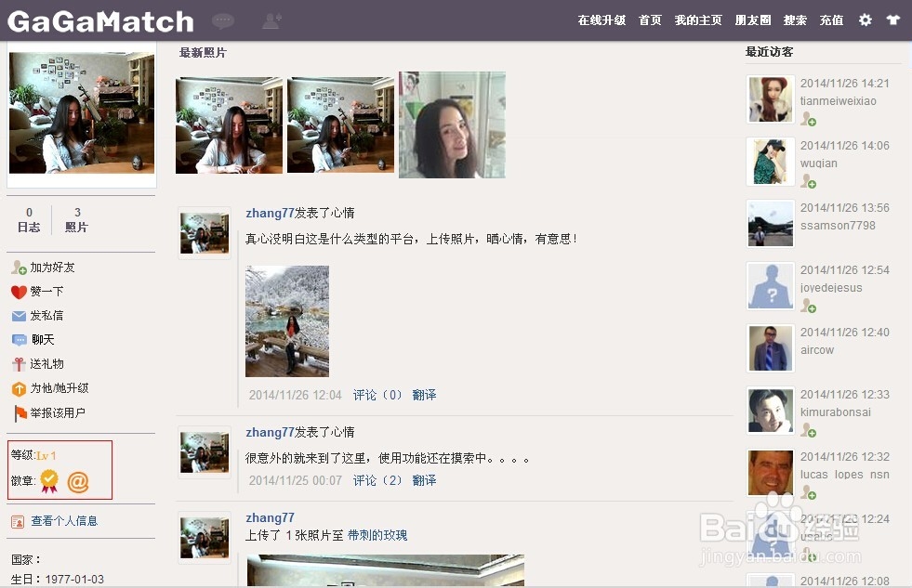Go to 首页 in top navigation
Screen dimensions: 912x588
coord(650,20)
